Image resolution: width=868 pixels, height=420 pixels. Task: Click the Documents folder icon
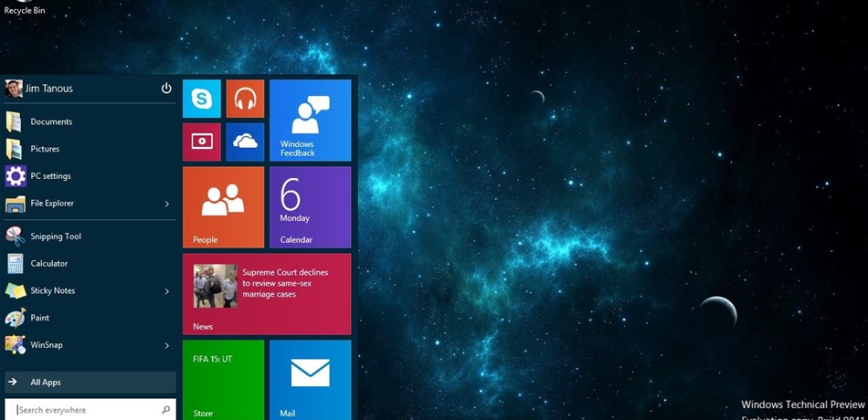pyautogui.click(x=14, y=121)
